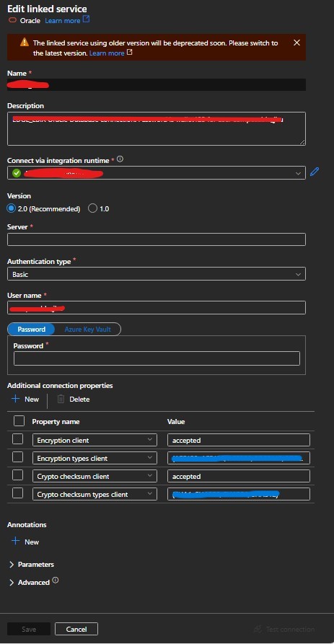Image resolution: width=334 pixels, height=644 pixels.
Task: Open the Authentication type dropdown
Action: pyautogui.click(x=156, y=274)
